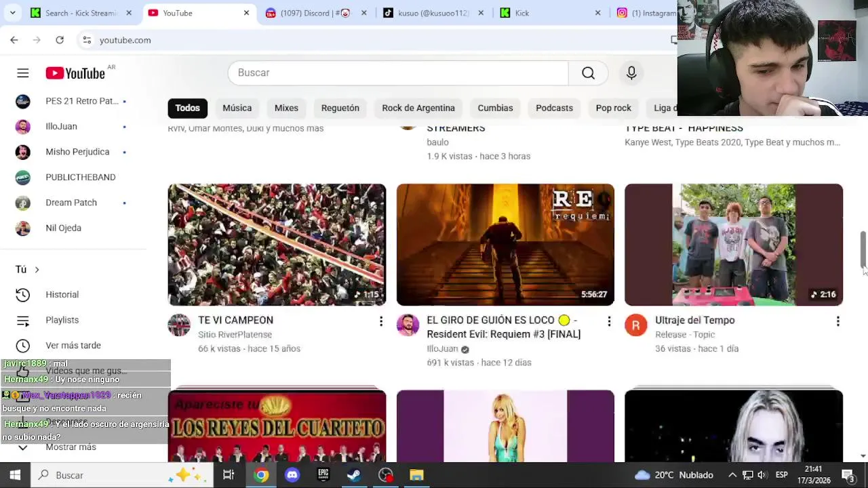Select the Cumbias filter chip
The image size is (868, 488).
pyautogui.click(x=495, y=108)
